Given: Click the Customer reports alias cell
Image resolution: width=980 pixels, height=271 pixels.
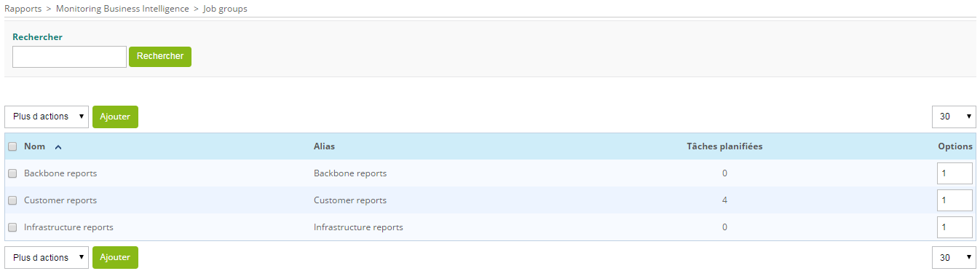Looking at the screenshot, I should point(350,200).
